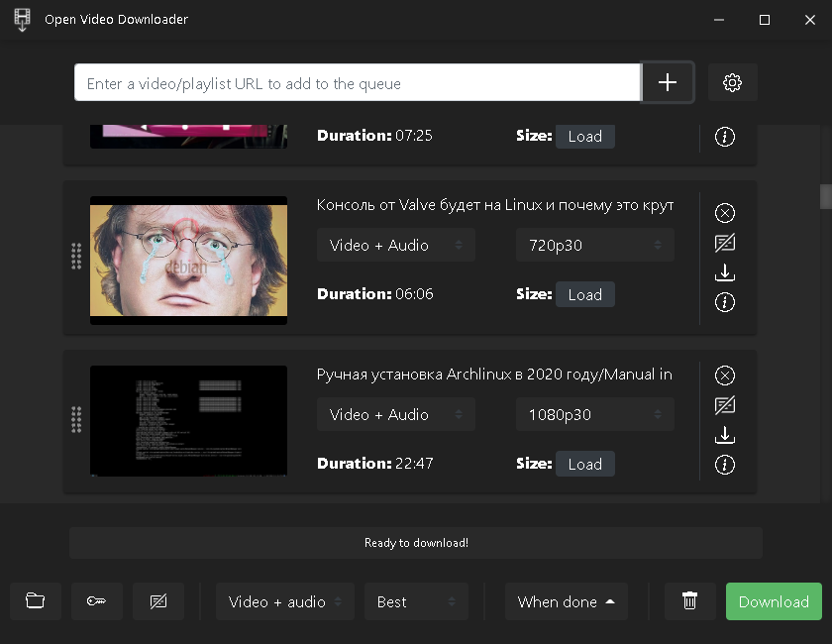Toggle subtitles for the Valve console video
The width and height of the screenshot is (832, 644).
click(725, 243)
